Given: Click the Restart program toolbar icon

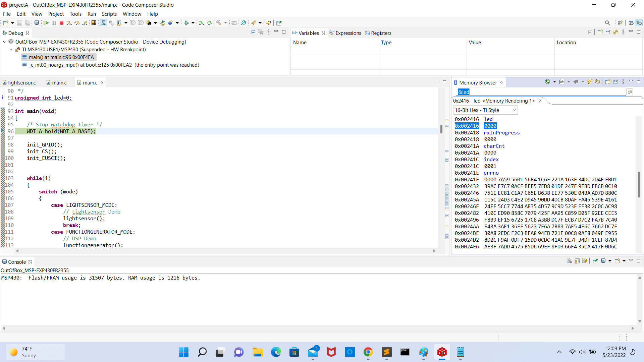Looking at the screenshot, I should 162,23.
